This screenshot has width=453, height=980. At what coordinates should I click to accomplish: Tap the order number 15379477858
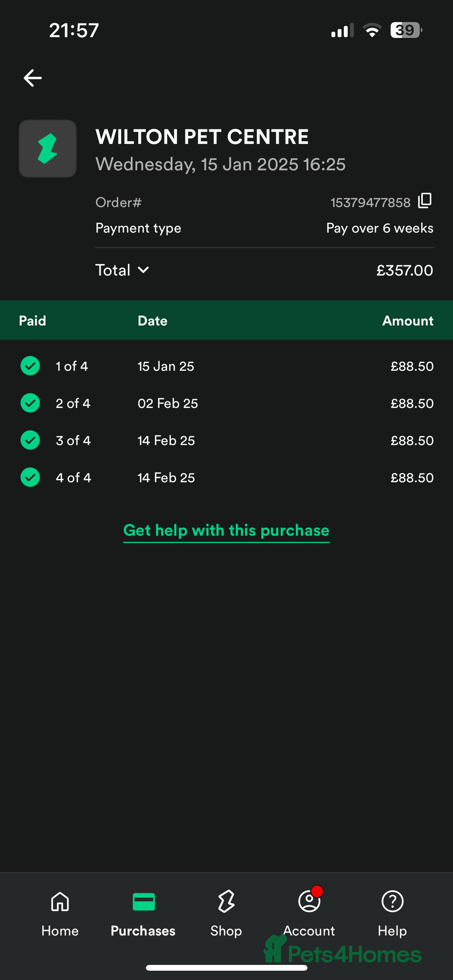pos(370,203)
